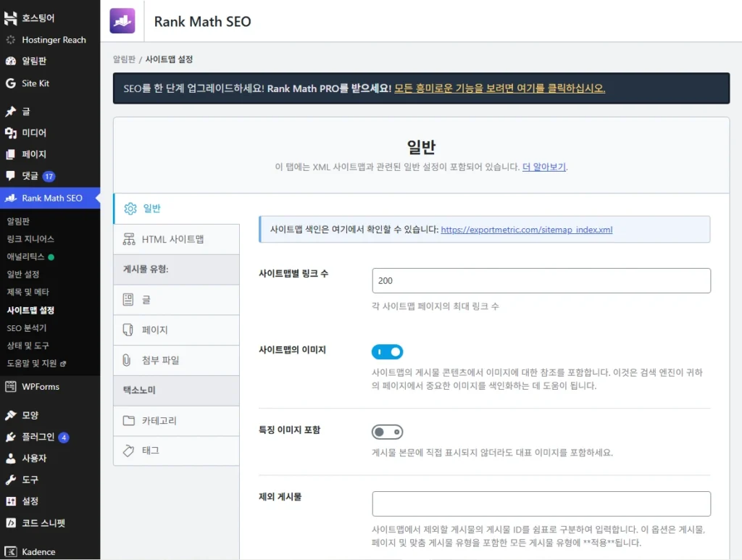Click the comments count badge 17
The width and height of the screenshot is (742, 560).
click(49, 177)
